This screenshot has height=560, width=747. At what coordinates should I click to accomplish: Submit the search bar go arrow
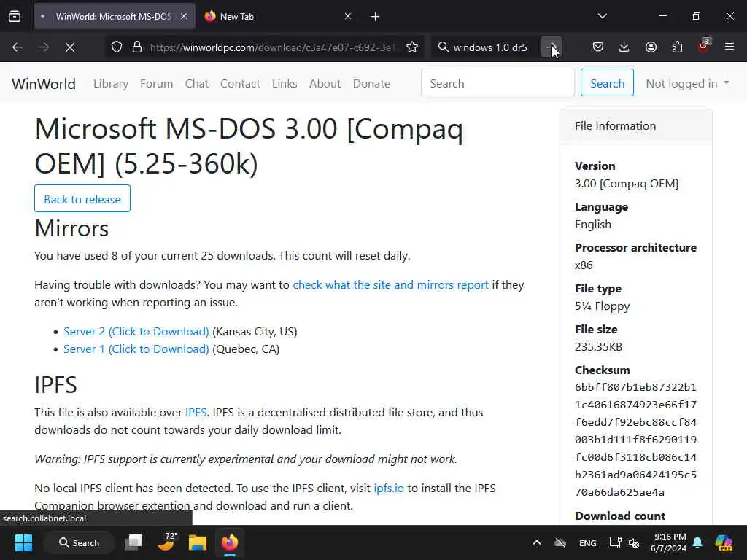click(x=551, y=47)
